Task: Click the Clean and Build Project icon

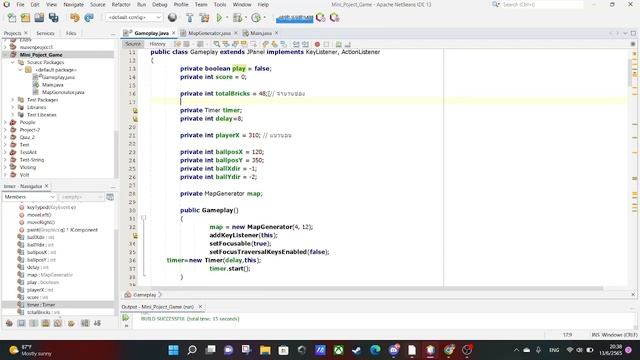Action: [204, 18]
